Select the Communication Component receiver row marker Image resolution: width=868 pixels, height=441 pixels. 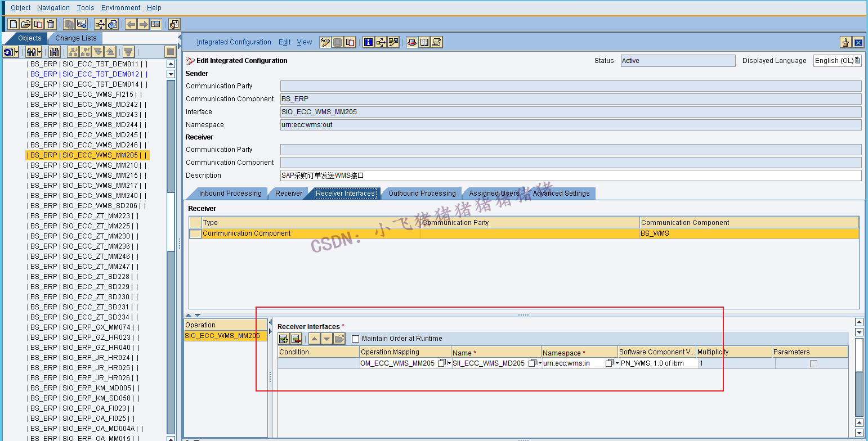click(x=195, y=234)
